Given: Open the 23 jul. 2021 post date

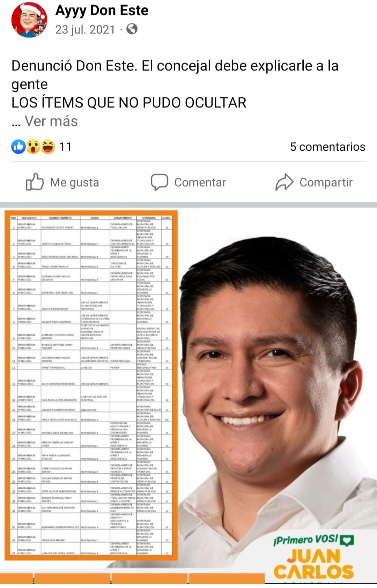Looking at the screenshot, I should [x=85, y=29].
